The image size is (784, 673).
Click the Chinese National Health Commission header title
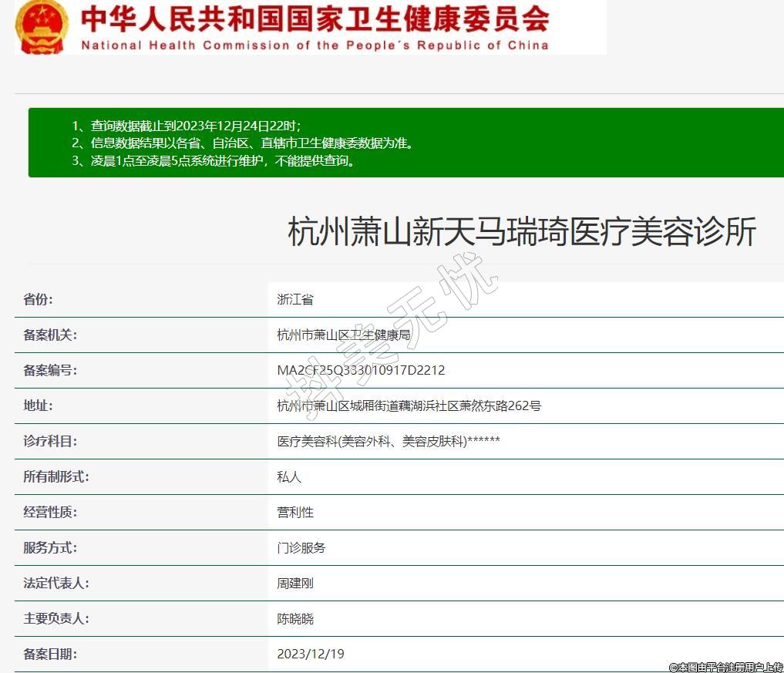[x=315, y=19]
